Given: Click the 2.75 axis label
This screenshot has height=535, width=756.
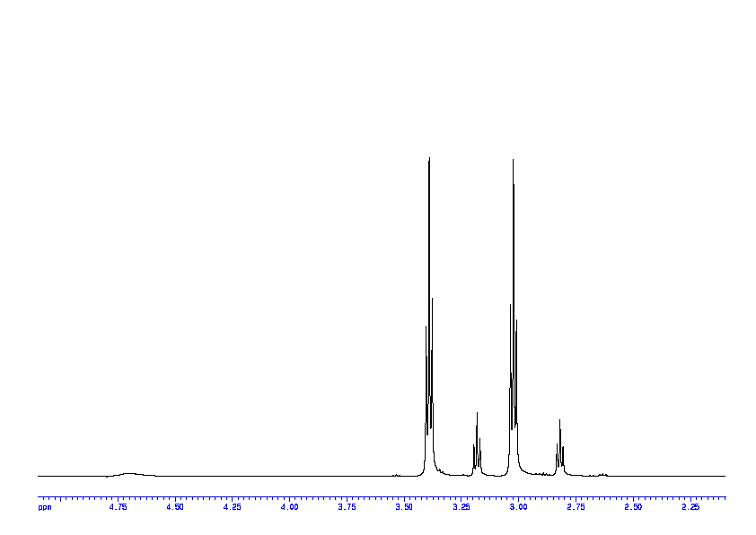Looking at the screenshot, I should coord(576,507).
